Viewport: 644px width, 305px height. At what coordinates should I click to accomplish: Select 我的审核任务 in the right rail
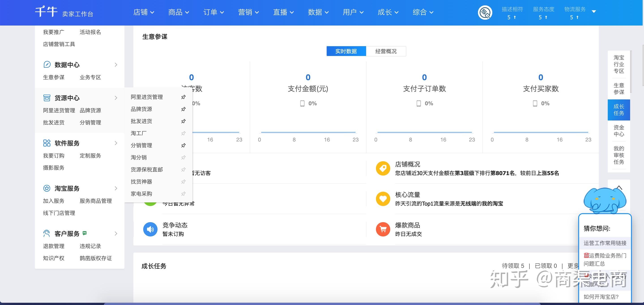[x=619, y=155]
